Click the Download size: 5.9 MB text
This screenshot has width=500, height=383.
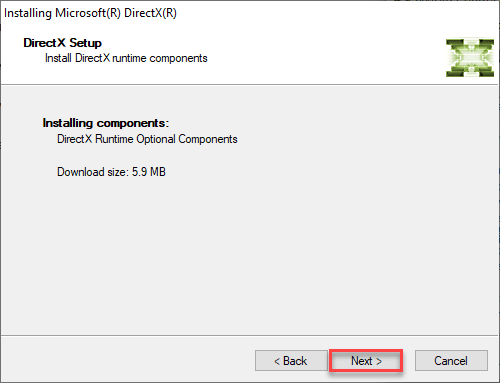(111, 172)
